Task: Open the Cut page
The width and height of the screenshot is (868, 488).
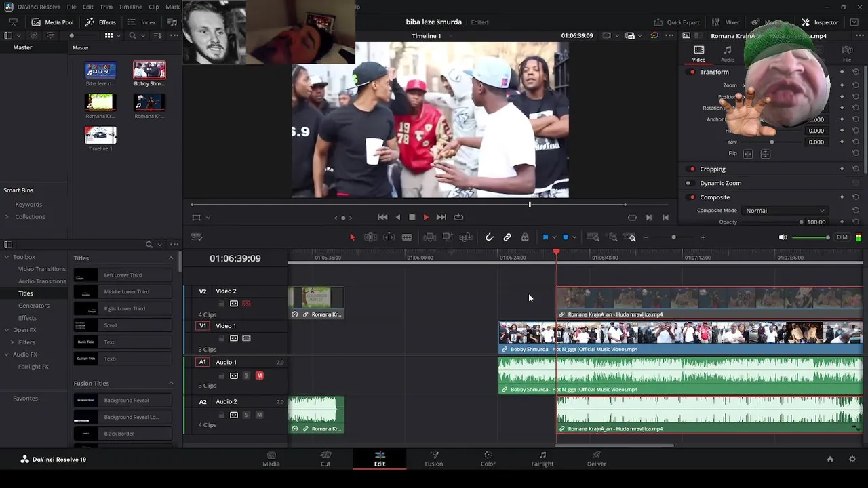Action: click(x=325, y=459)
